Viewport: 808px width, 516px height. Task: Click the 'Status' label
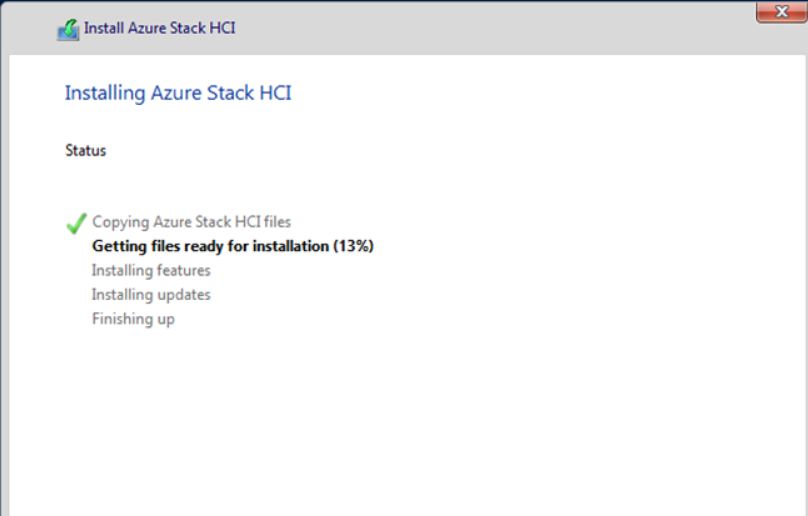[86, 151]
